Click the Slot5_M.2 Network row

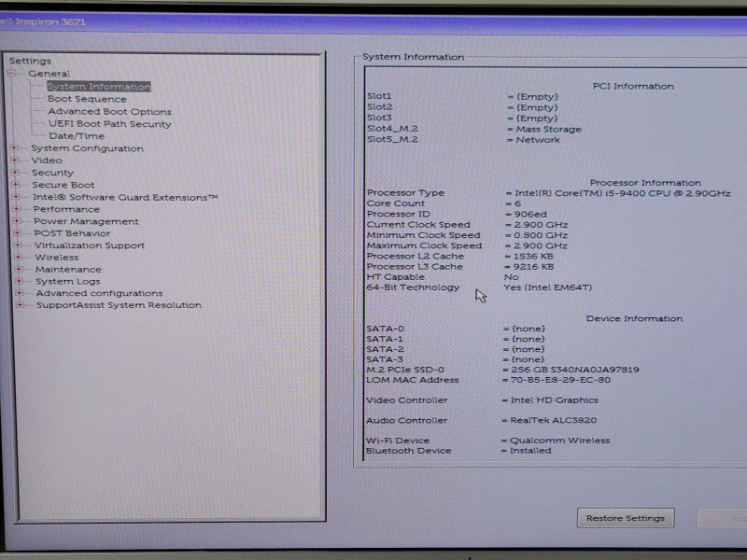[463, 139]
